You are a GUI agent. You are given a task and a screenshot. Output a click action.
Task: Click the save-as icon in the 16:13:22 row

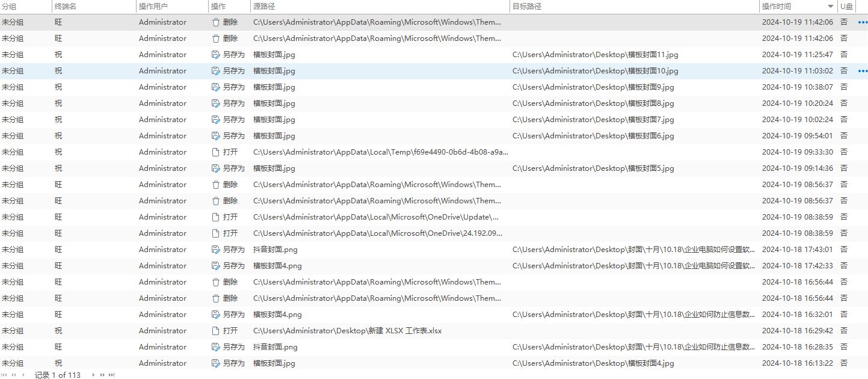216,363
